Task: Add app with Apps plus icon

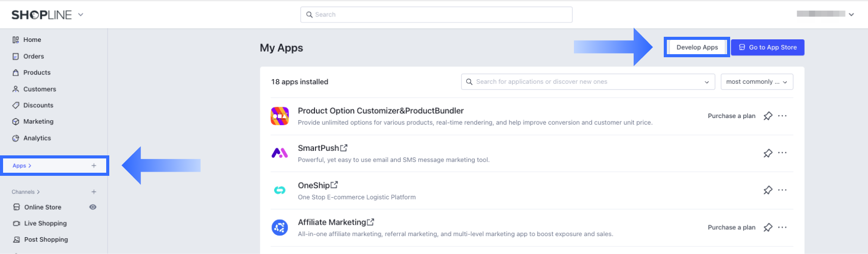Action: [x=94, y=166]
